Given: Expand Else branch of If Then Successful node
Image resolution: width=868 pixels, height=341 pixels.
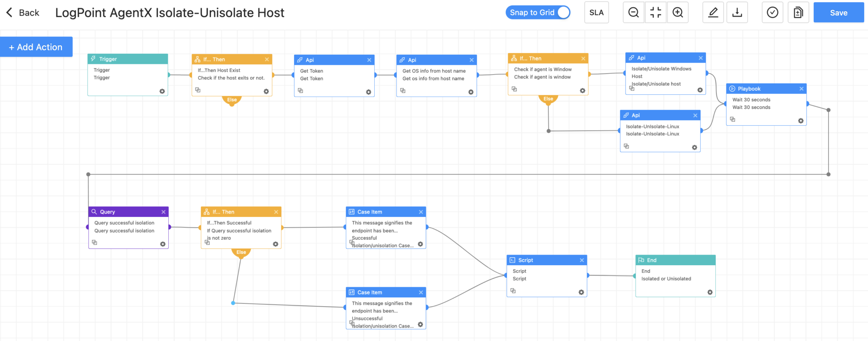Looking at the screenshot, I should tap(241, 252).
